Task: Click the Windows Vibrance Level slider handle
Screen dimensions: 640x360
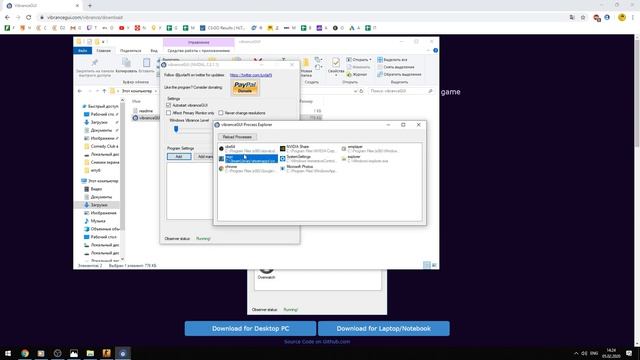Action: pyautogui.click(x=176, y=129)
